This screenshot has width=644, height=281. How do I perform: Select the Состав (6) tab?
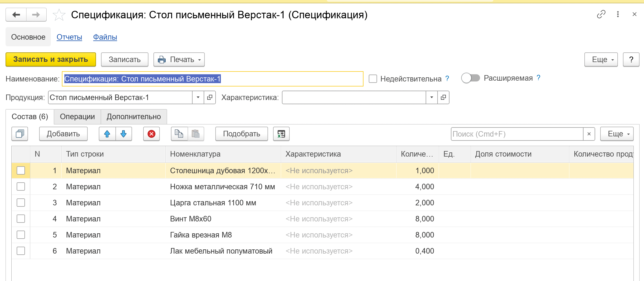point(30,117)
